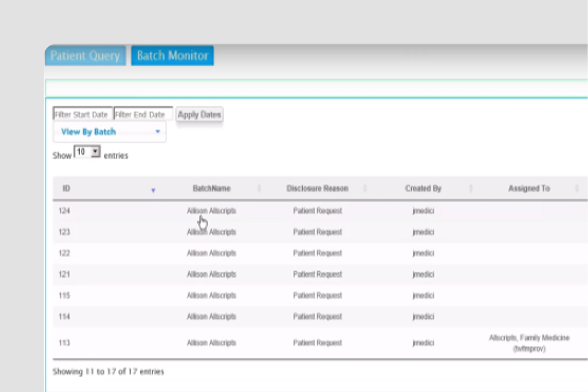
Task: Click Patient Request in row 123
Action: point(317,232)
